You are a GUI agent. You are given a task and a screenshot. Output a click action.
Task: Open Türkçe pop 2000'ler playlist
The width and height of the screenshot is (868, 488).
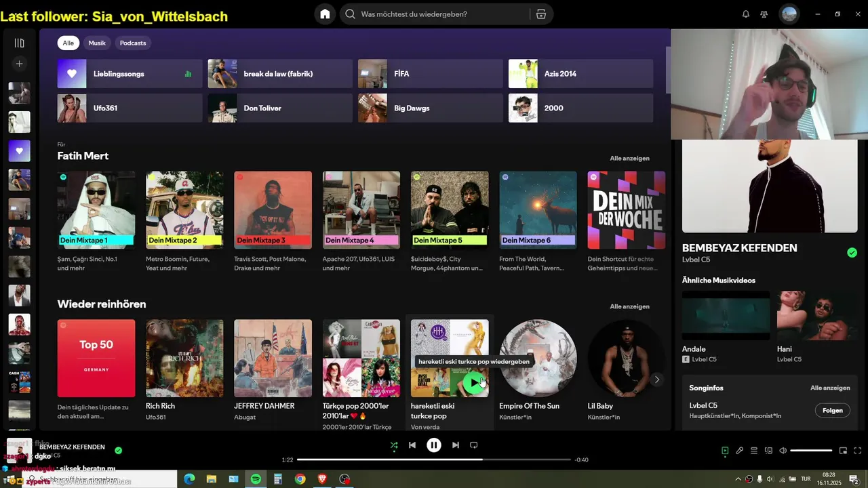[x=361, y=359]
